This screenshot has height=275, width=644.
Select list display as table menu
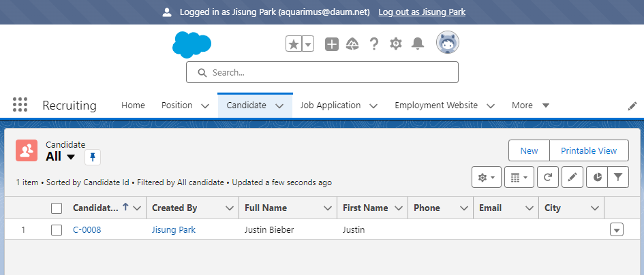point(519,177)
